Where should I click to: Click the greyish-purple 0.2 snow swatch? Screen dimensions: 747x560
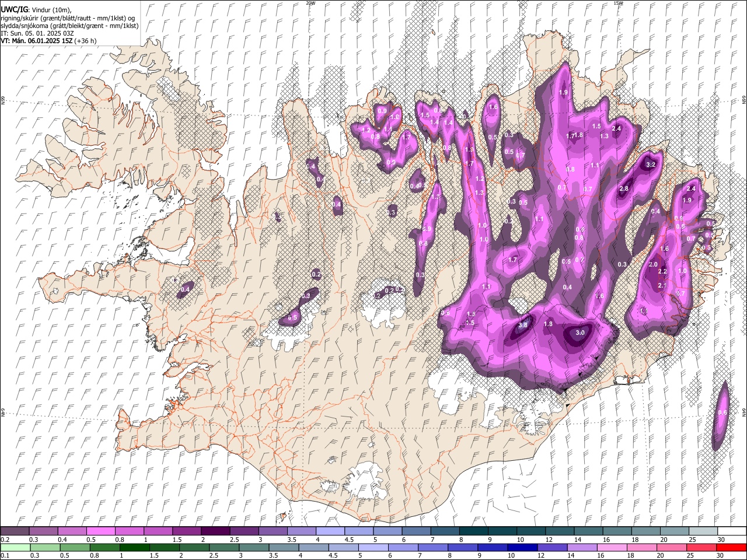click(15, 531)
